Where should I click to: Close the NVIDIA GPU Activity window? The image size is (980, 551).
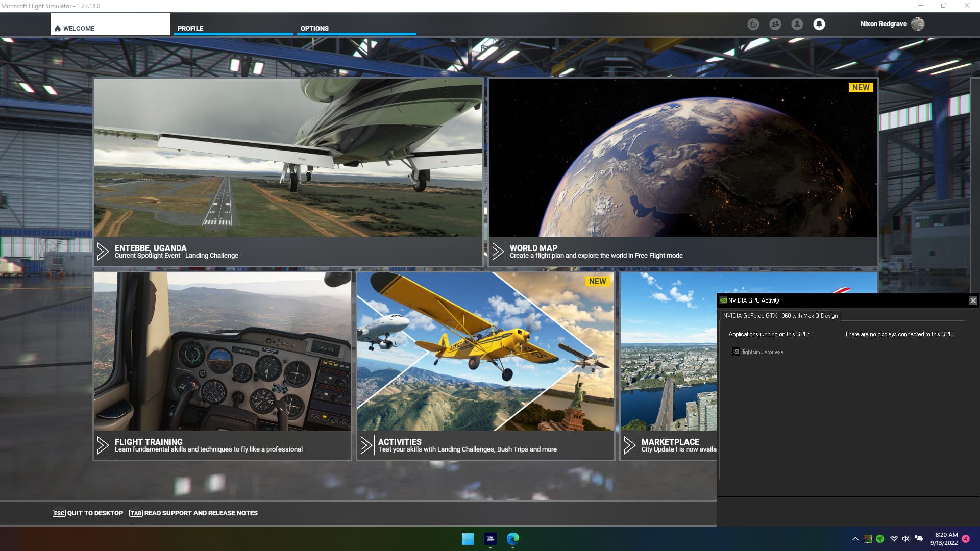[973, 300]
